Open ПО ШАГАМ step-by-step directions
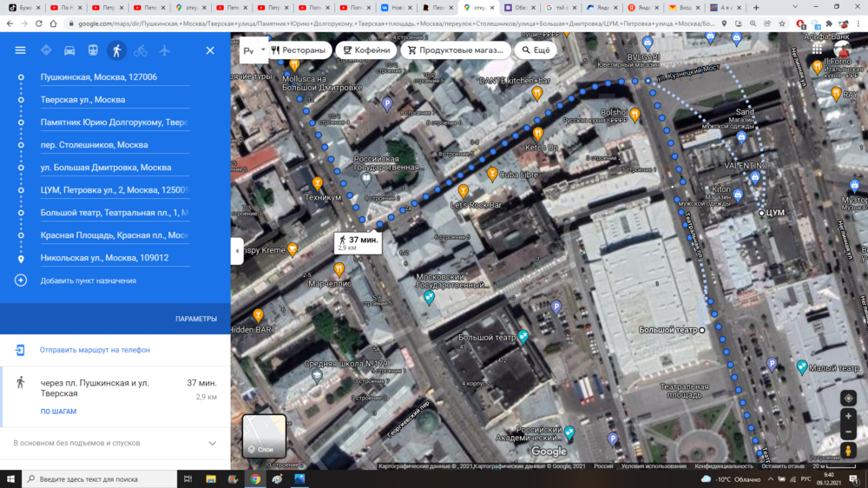This screenshot has height=488, width=868. point(58,412)
